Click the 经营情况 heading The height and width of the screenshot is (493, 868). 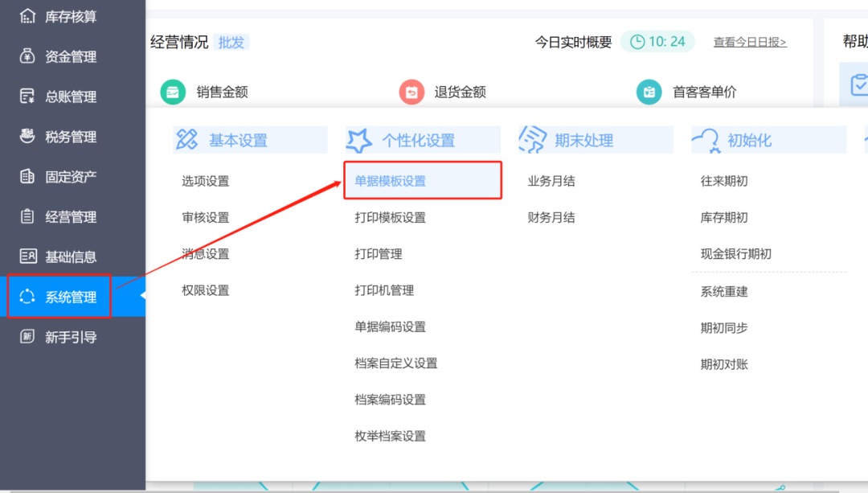pos(179,42)
